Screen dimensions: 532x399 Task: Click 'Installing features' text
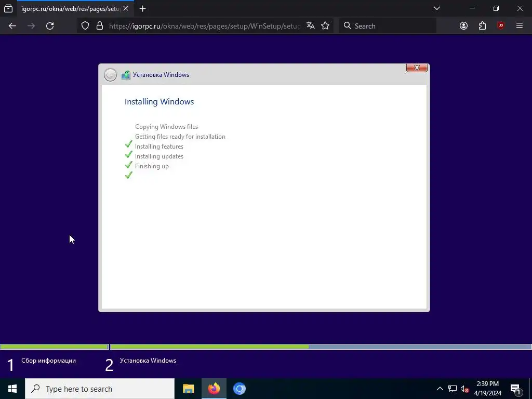click(159, 146)
